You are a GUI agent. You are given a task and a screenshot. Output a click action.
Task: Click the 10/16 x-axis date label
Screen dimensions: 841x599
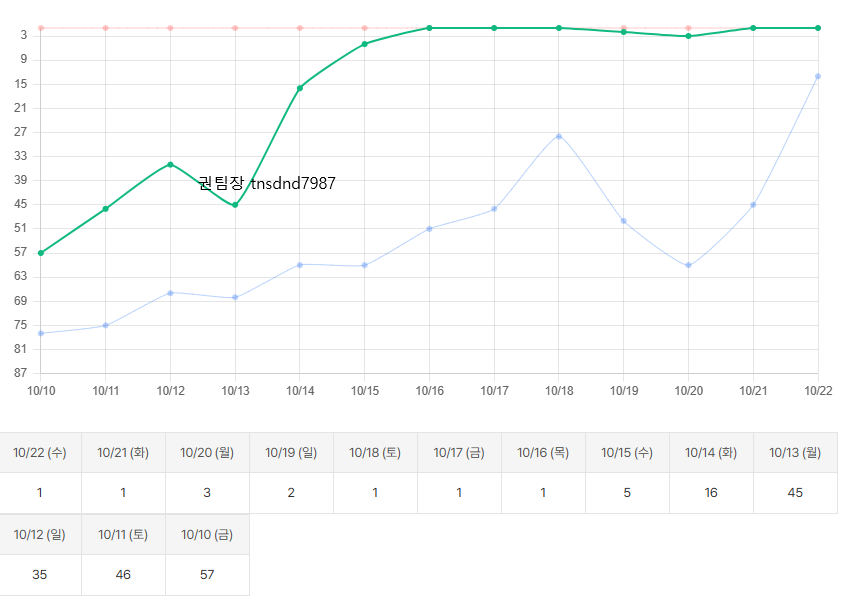pyautogui.click(x=430, y=390)
